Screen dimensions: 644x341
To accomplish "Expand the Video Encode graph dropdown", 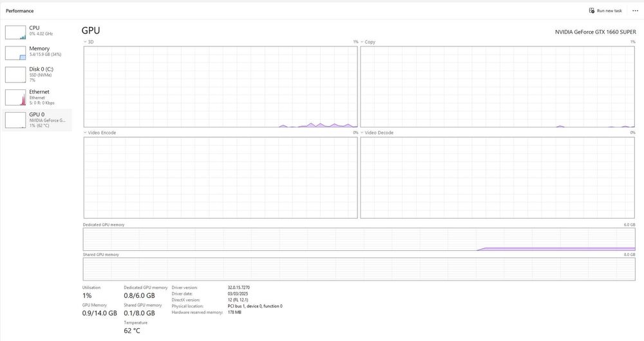I will tap(85, 133).
